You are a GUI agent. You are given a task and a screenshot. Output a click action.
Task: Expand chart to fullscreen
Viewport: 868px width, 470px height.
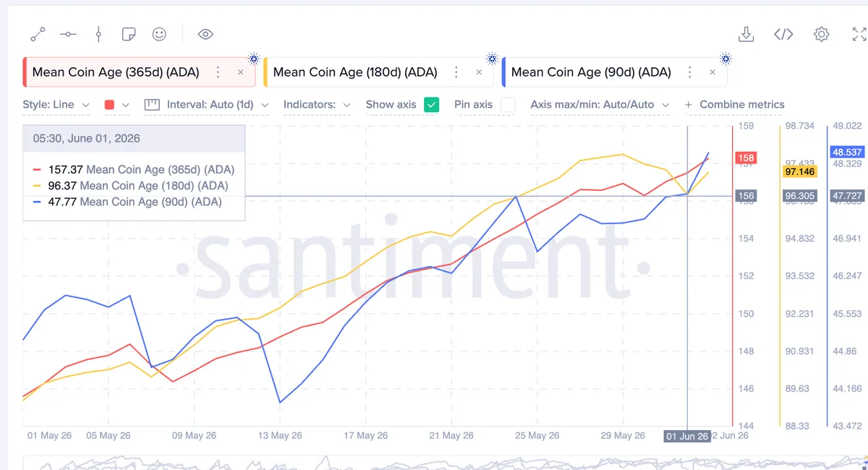(x=859, y=34)
